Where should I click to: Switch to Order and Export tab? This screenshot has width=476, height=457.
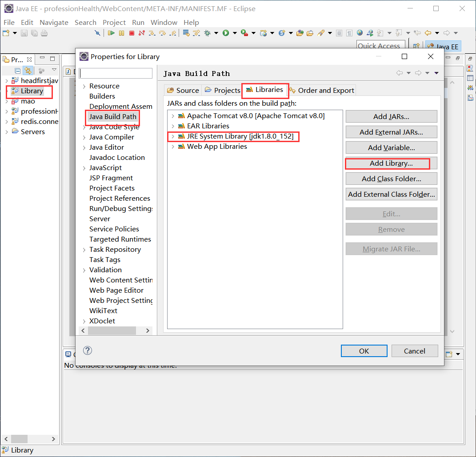322,90
